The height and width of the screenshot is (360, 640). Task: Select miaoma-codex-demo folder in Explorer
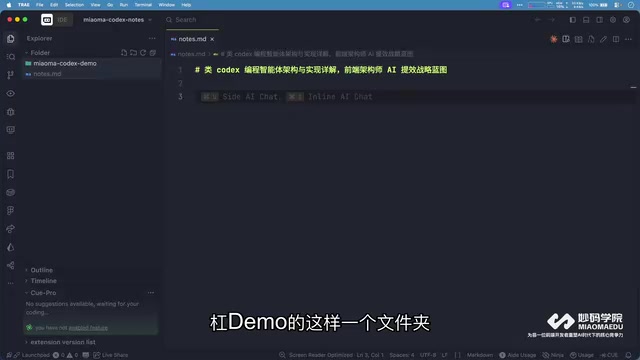click(92, 63)
